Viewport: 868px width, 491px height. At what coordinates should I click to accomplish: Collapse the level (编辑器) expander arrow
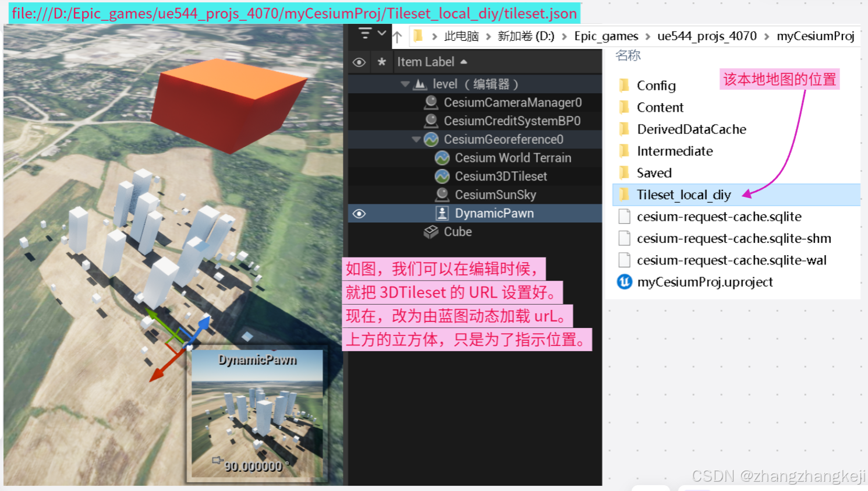[405, 83]
